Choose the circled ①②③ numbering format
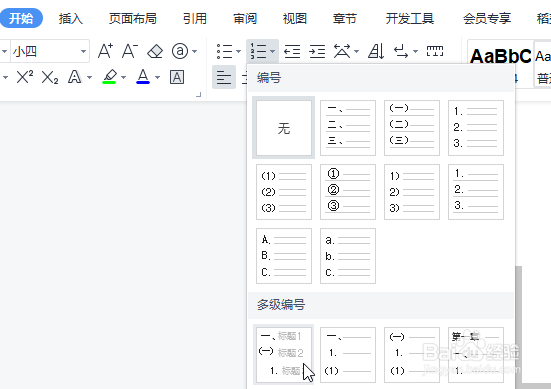 348,192
